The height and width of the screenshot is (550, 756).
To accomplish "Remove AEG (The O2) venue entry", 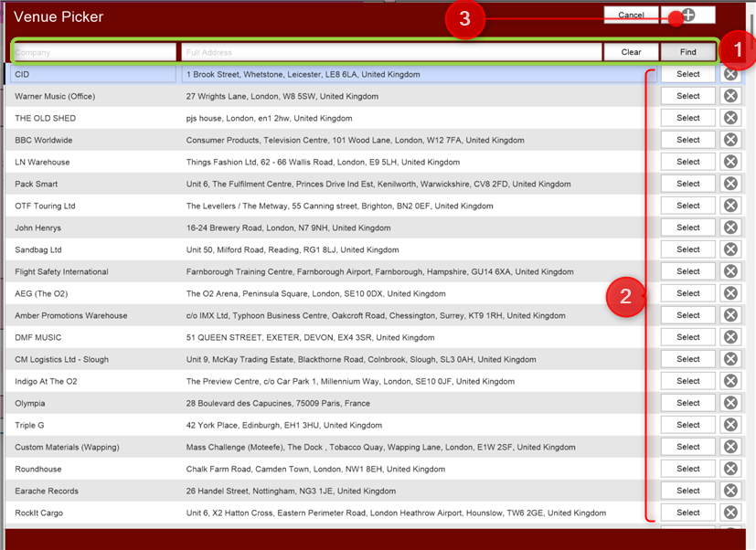I will pyautogui.click(x=730, y=293).
